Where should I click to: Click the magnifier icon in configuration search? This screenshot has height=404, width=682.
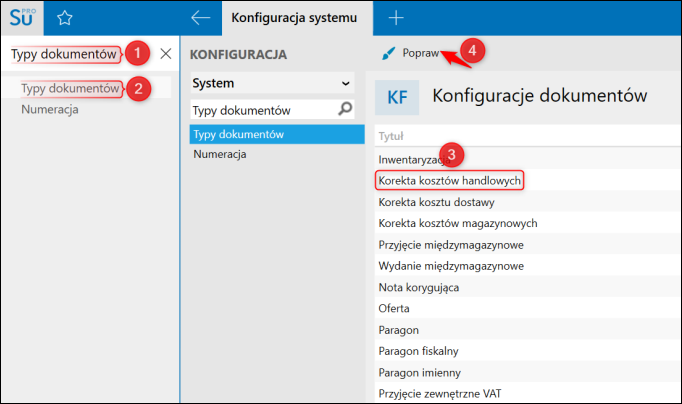pyautogui.click(x=346, y=108)
